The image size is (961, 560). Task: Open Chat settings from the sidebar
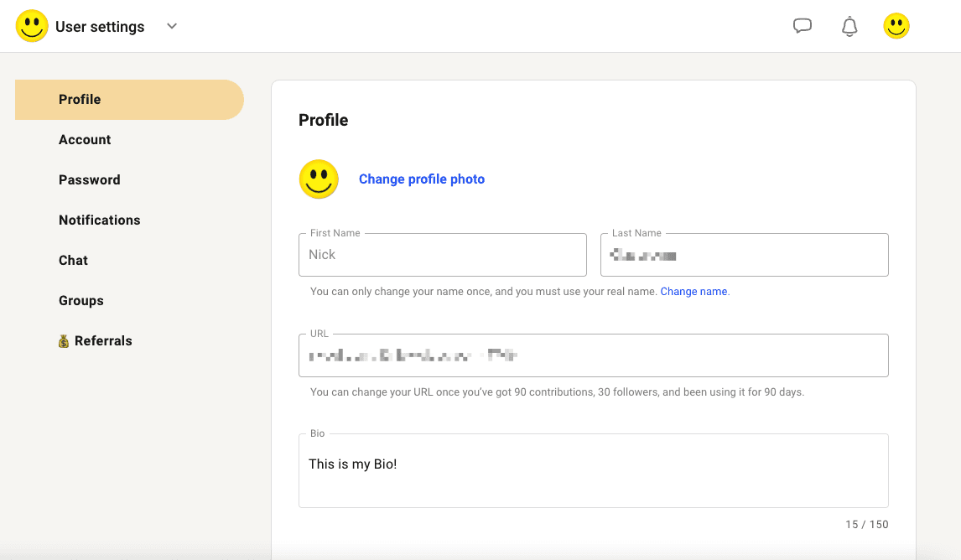[x=73, y=261]
